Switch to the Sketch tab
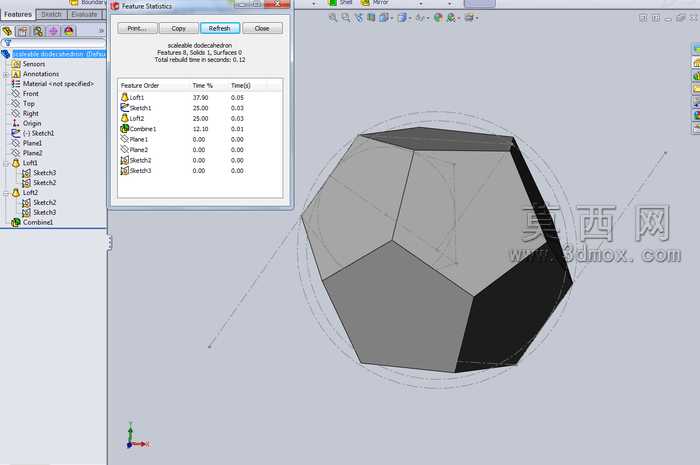The image size is (700, 465). [x=51, y=14]
